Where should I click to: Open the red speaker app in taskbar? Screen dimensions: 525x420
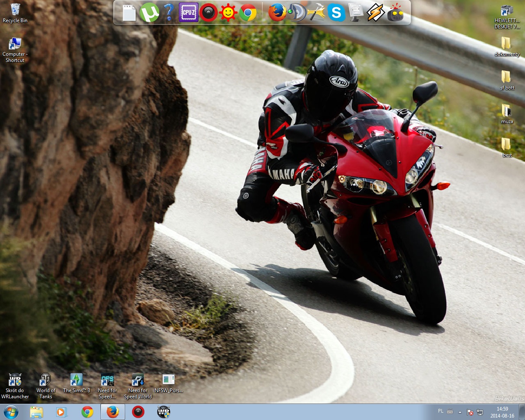[138, 412]
